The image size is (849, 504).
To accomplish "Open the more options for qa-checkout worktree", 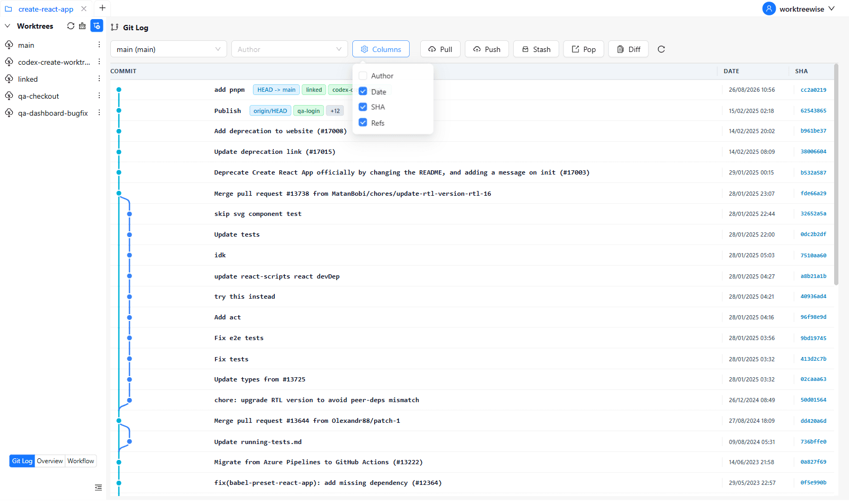I will coord(99,96).
